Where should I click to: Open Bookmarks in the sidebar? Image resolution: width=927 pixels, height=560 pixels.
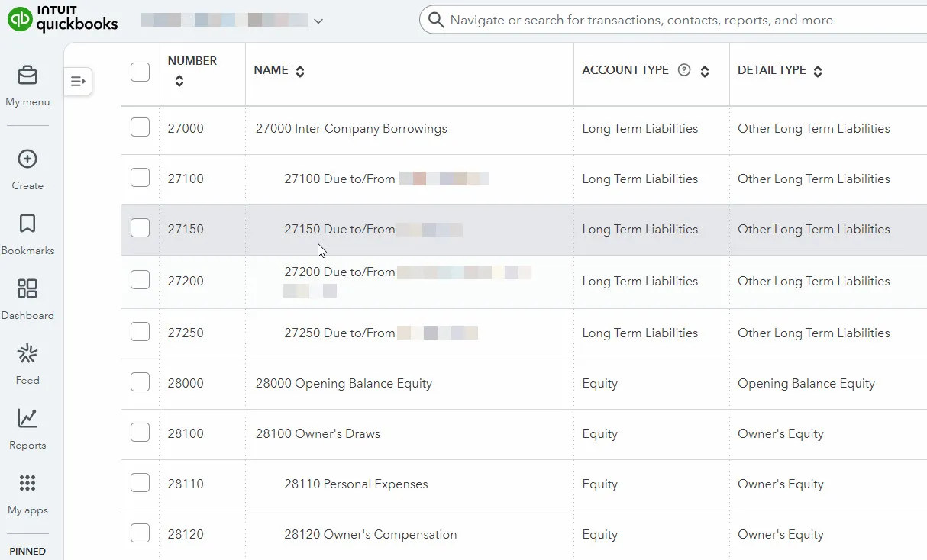27,224
